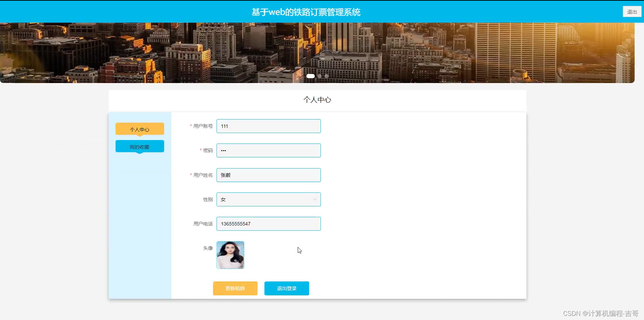Open the 我的收藏 sidebar tab
Image resolution: width=644 pixels, height=320 pixels.
tap(139, 147)
